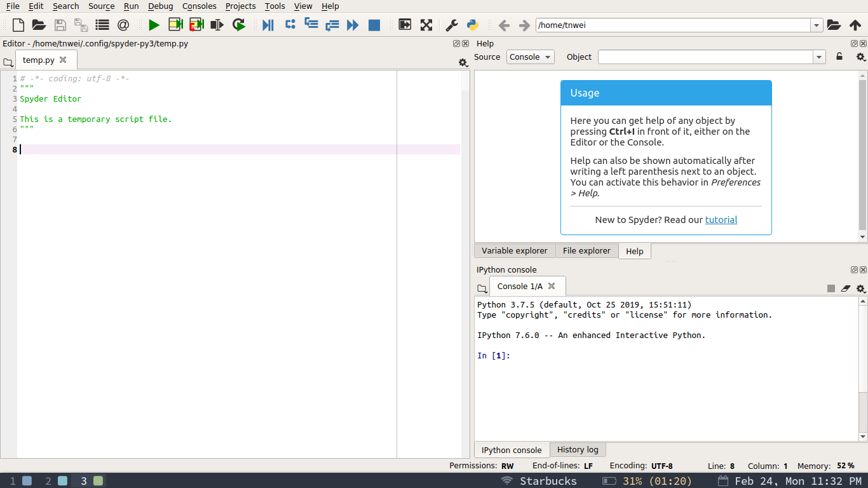Create a new file from the toolbar
Image resolution: width=868 pixels, height=488 pixels.
[x=18, y=25]
